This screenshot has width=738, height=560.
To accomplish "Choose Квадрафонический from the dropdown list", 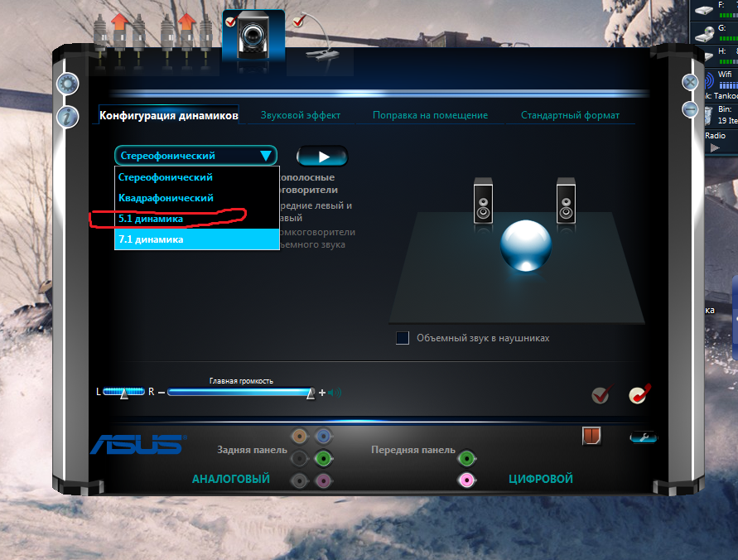I will point(166,198).
